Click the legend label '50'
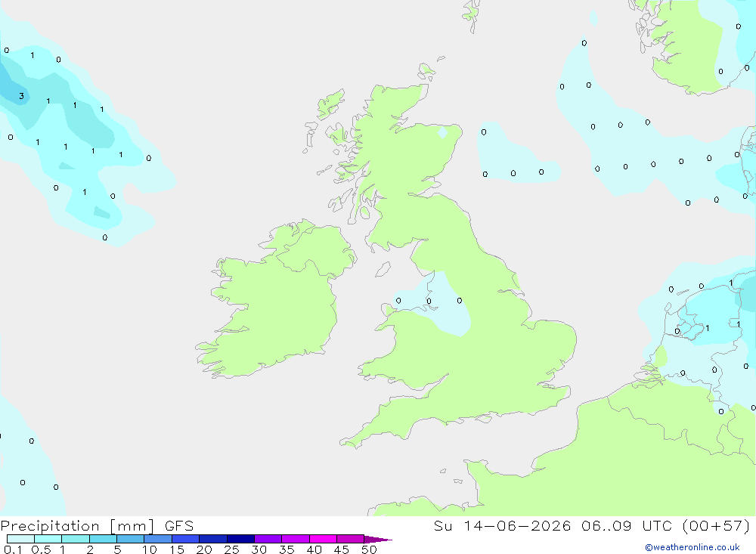 [x=369, y=549]
